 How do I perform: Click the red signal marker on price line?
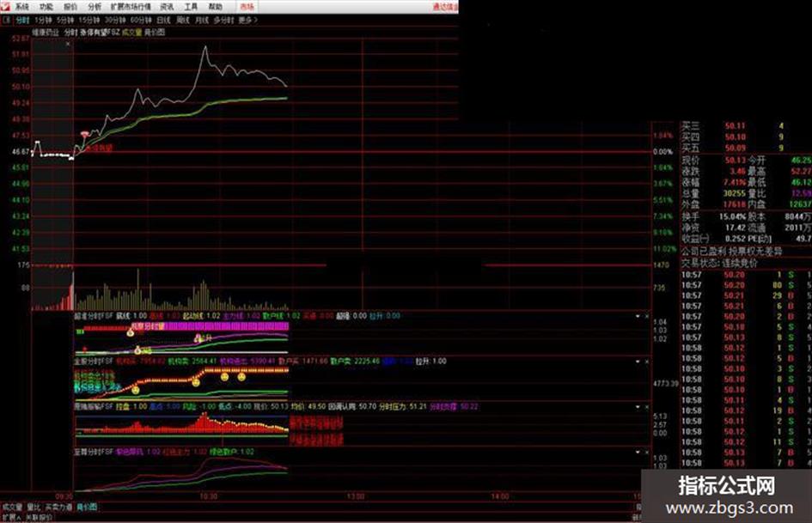[85, 134]
